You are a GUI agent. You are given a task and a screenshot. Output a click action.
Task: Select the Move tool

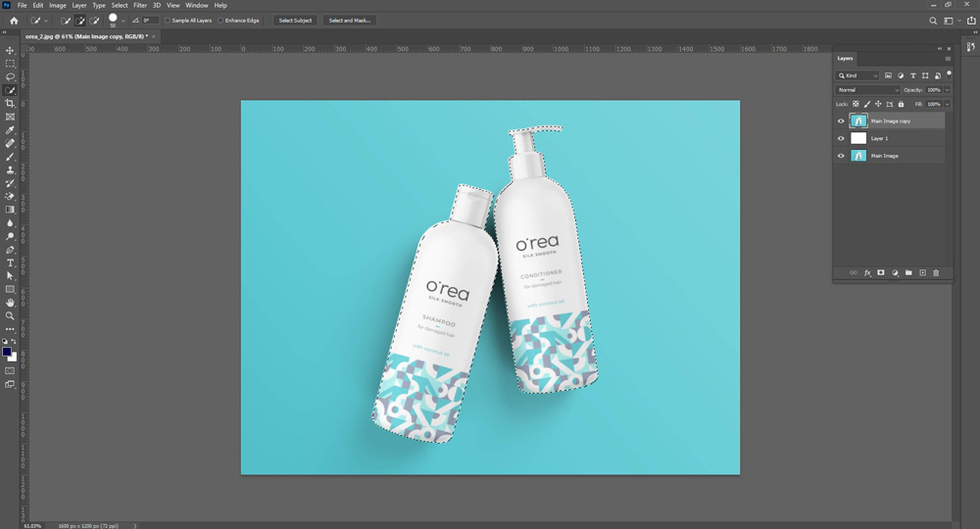click(x=10, y=50)
